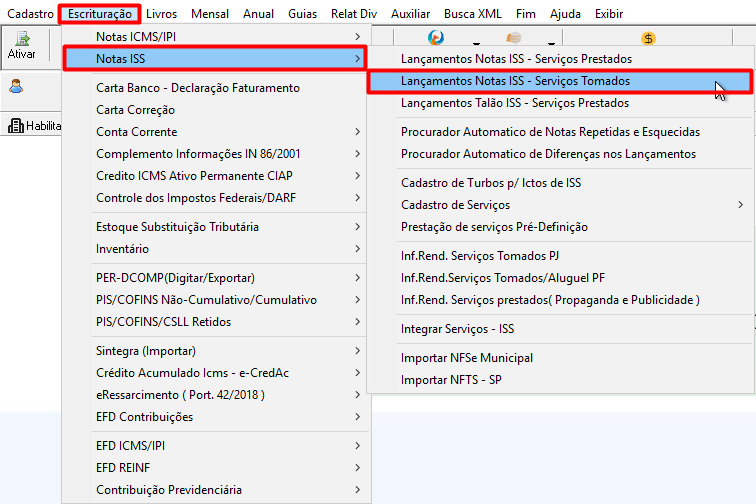The image size is (756, 504).
Task: Open the Busca XML menu
Action: [x=472, y=14]
